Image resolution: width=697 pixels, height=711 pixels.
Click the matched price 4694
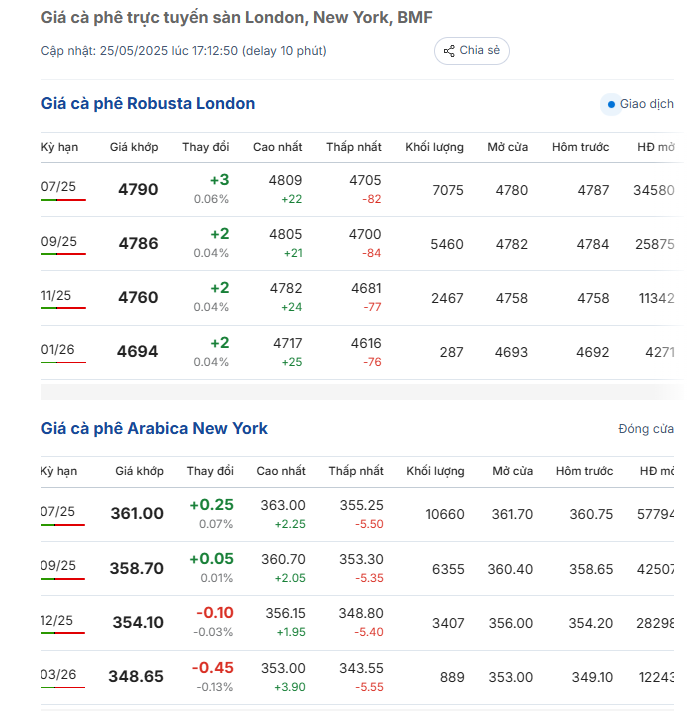click(x=137, y=352)
